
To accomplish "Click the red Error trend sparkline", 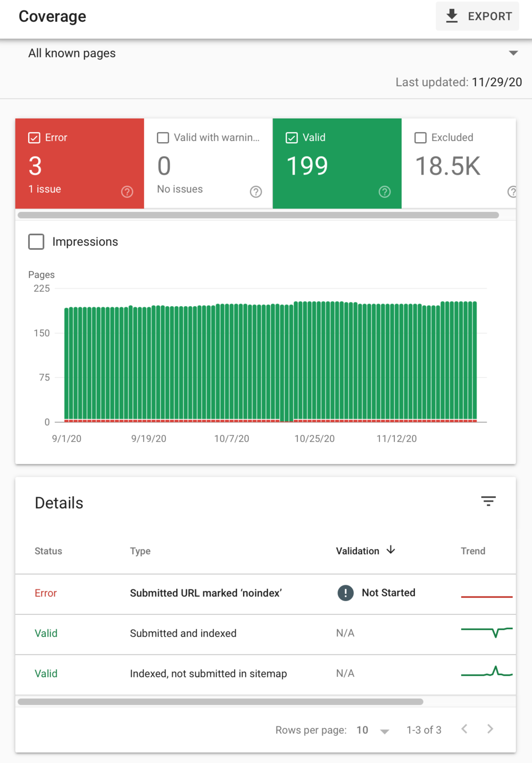I will (487, 597).
